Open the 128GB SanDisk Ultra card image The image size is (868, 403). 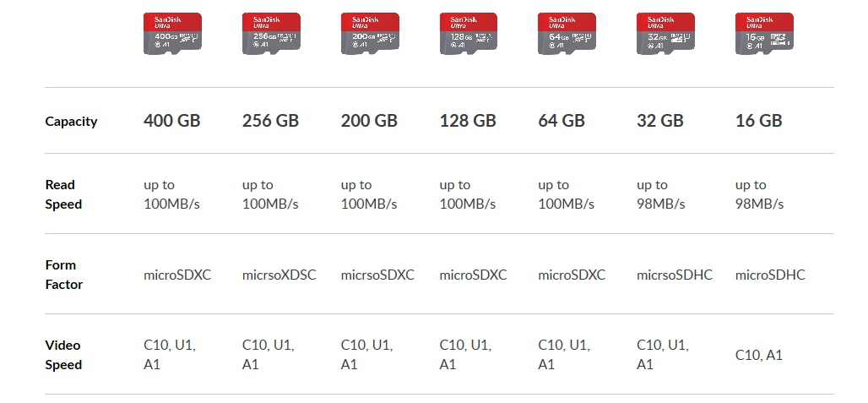(x=469, y=34)
